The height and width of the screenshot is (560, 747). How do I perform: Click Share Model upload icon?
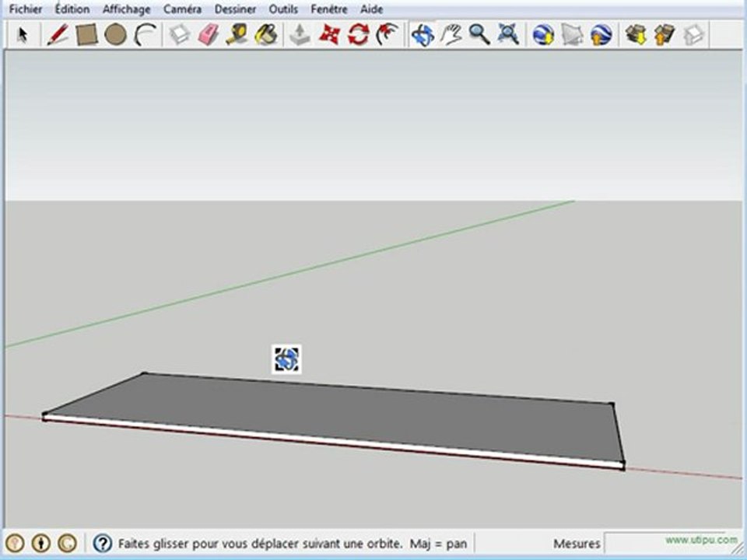[665, 35]
